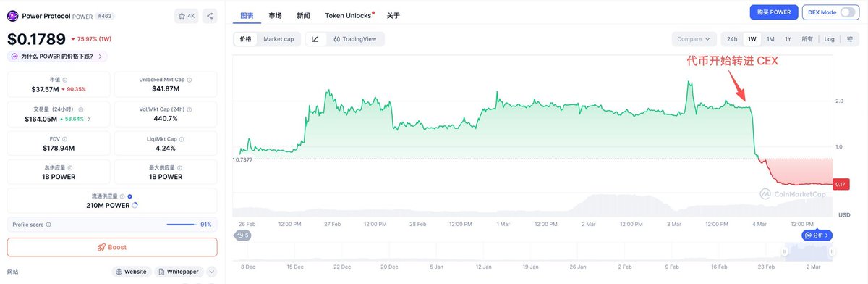868x284 pixels.
Task: Open the Website link
Action: click(x=131, y=272)
